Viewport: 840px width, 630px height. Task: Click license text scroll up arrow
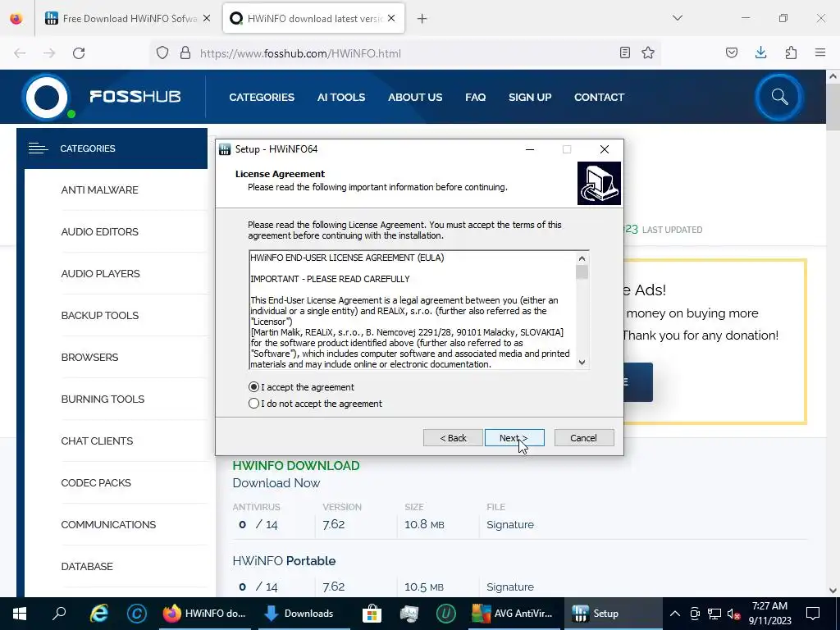pos(582,258)
